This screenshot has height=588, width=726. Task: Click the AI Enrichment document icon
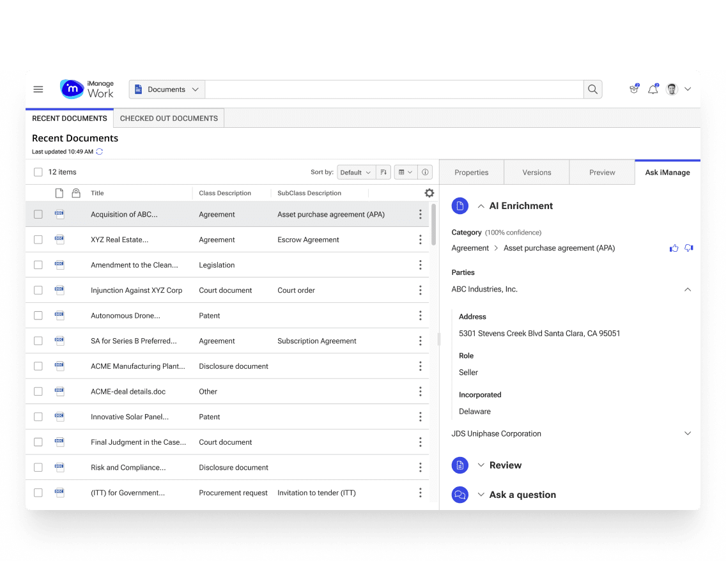[460, 206]
